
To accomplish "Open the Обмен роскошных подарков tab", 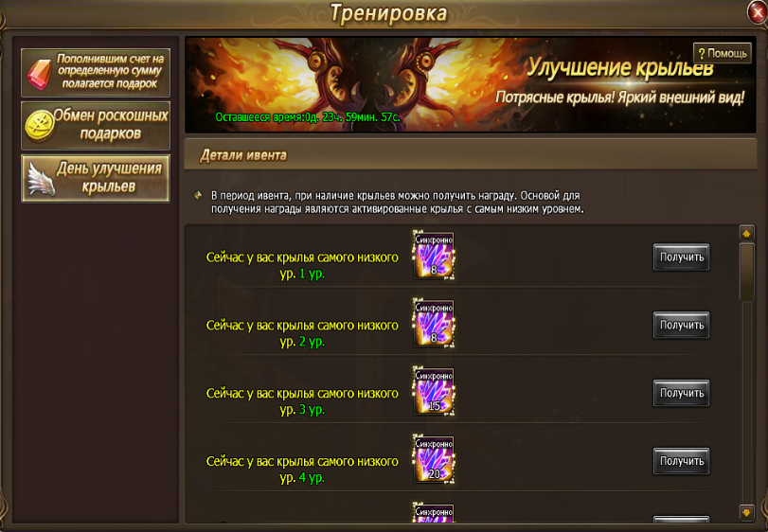I will (x=96, y=125).
